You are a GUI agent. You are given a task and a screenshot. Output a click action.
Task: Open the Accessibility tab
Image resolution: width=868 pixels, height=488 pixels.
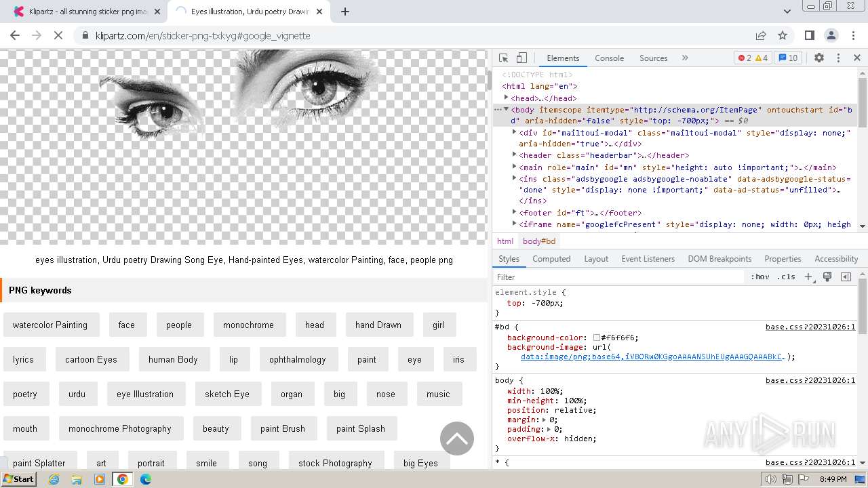coord(836,259)
